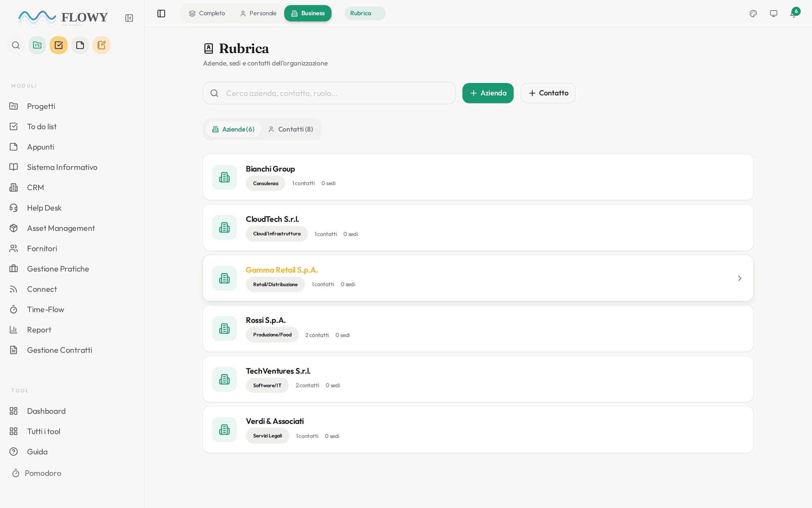Add a new Contatto
812x508 pixels.
(548, 93)
